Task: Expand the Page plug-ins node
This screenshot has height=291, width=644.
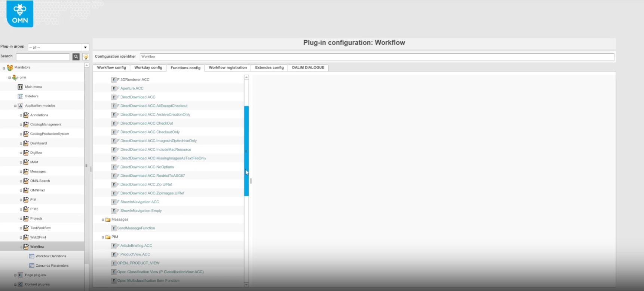Action: [15, 275]
